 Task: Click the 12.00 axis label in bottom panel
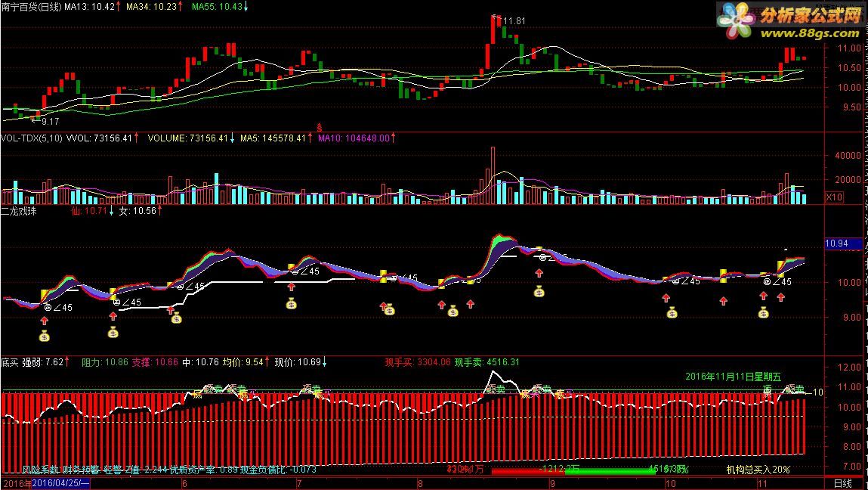(x=849, y=367)
